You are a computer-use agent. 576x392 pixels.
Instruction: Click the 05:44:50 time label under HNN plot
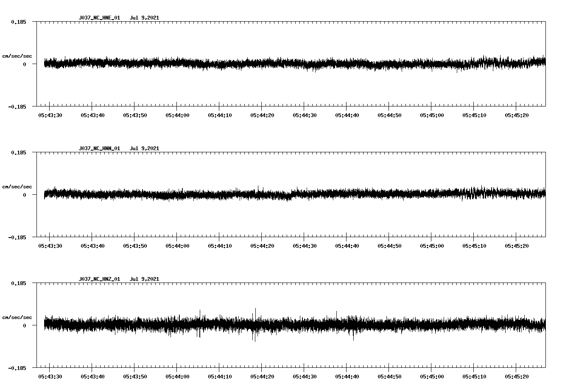coord(389,246)
